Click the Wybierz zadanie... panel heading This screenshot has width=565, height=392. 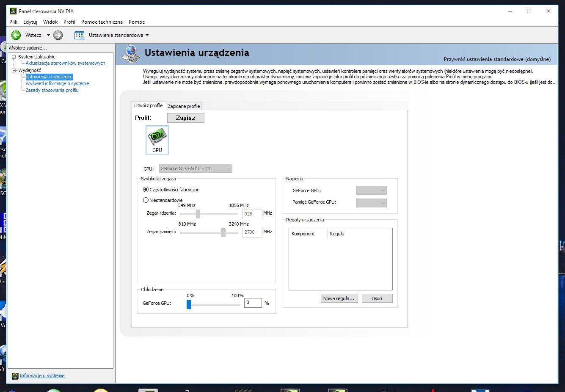pos(28,48)
